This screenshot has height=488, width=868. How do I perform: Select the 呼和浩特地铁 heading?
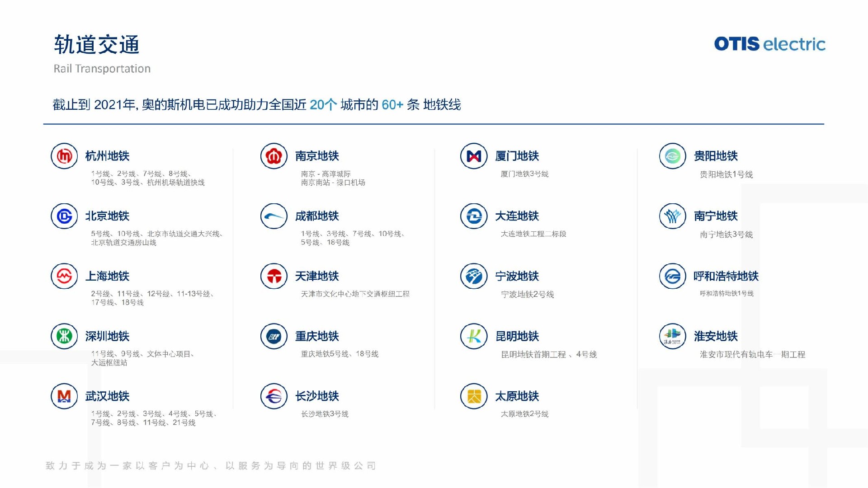click(726, 276)
